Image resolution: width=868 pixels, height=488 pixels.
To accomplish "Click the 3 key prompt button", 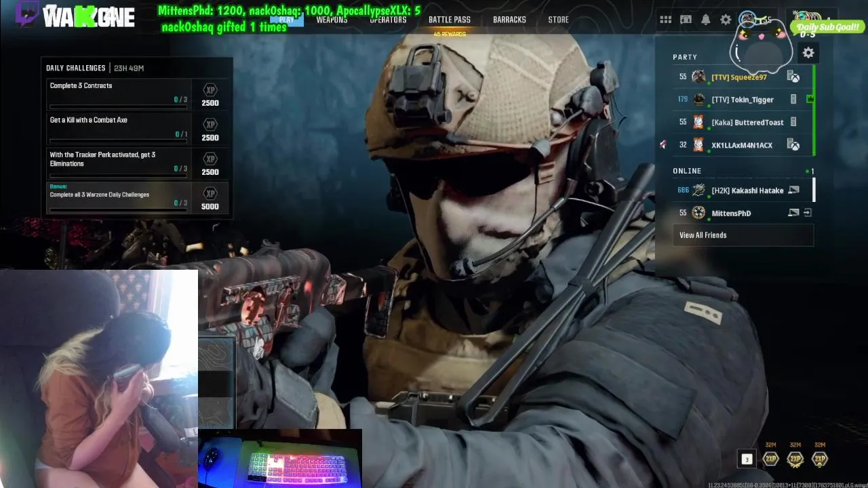I will [747, 460].
